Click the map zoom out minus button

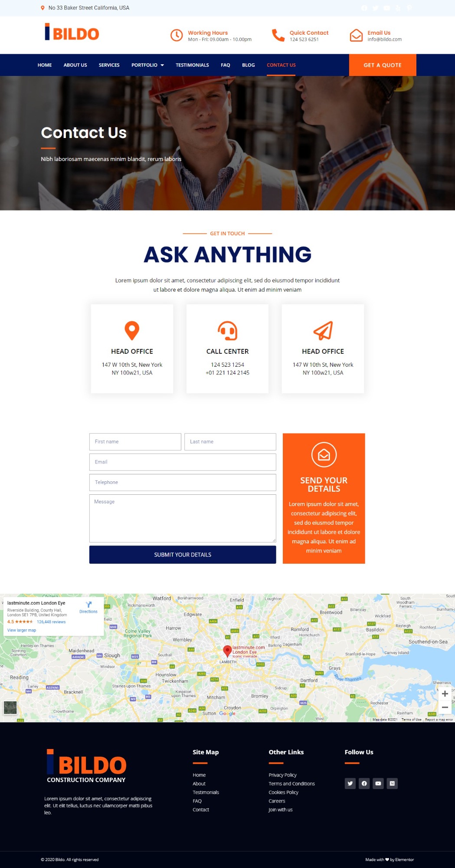pos(445,707)
